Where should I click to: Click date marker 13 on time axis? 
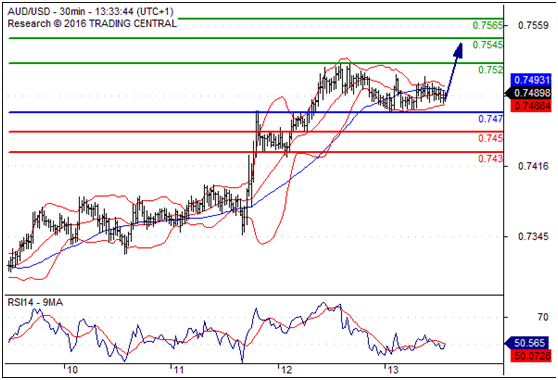pos(393,370)
